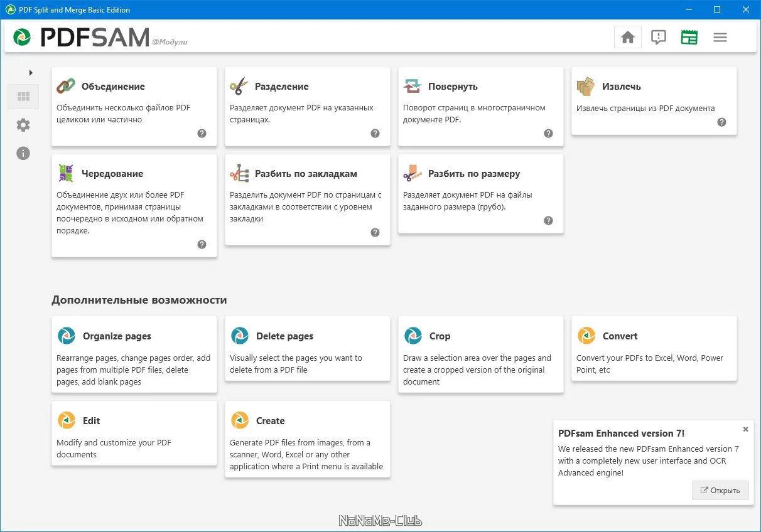Click the Разделение scissors icon

tap(239, 86)
